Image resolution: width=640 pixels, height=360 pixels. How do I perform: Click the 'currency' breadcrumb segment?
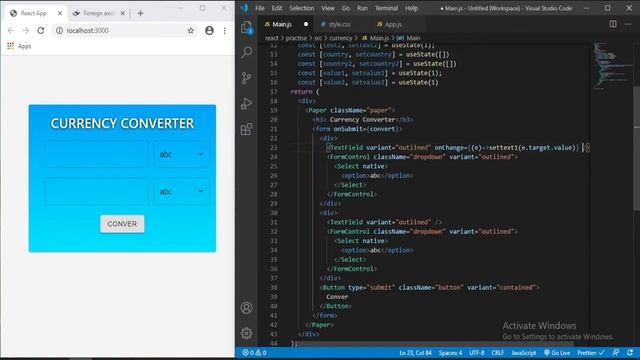point(340,38)
